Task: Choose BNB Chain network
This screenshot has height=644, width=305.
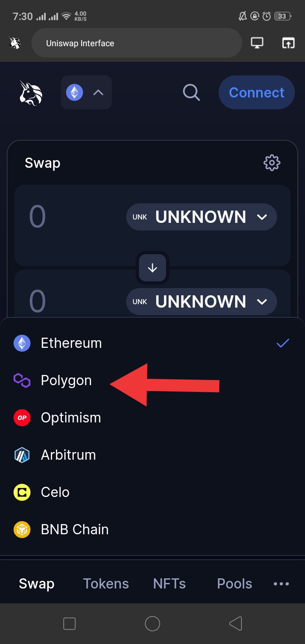Action: (75, 530)
